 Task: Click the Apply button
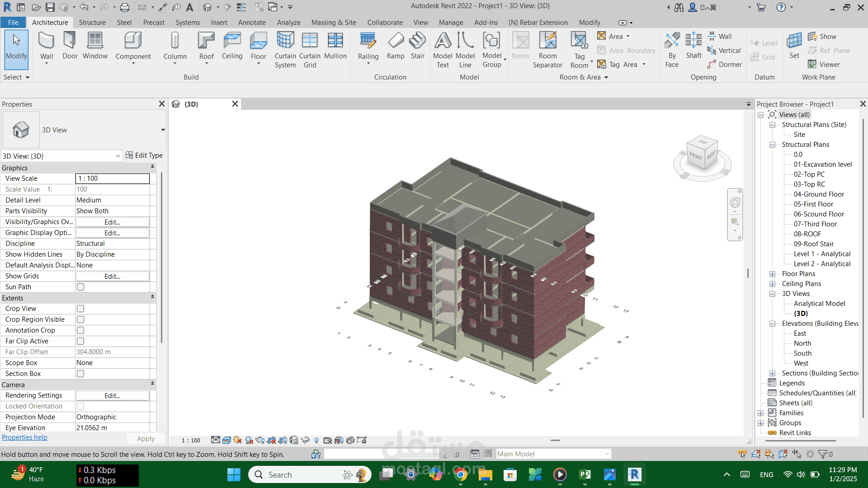146,438
